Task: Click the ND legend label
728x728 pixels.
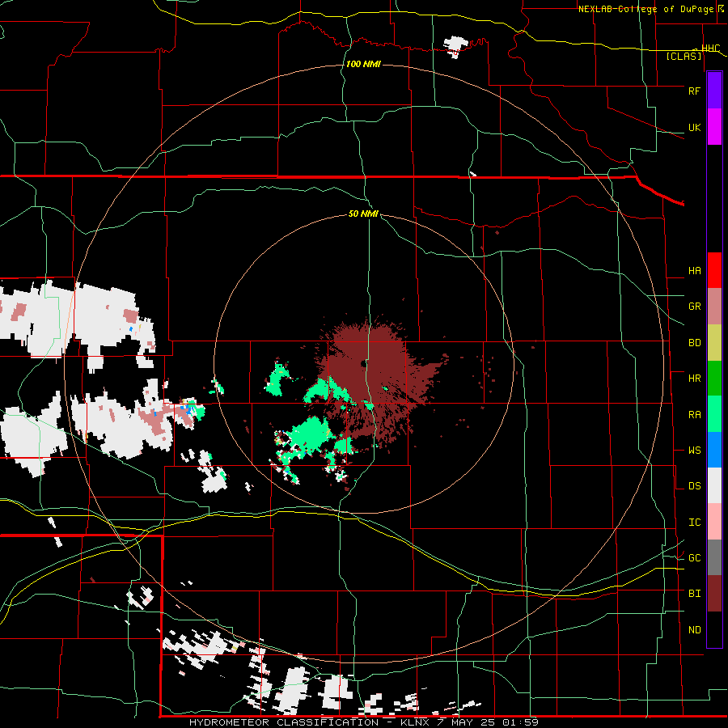Action: pyautogui.click(x=694, y=630)
